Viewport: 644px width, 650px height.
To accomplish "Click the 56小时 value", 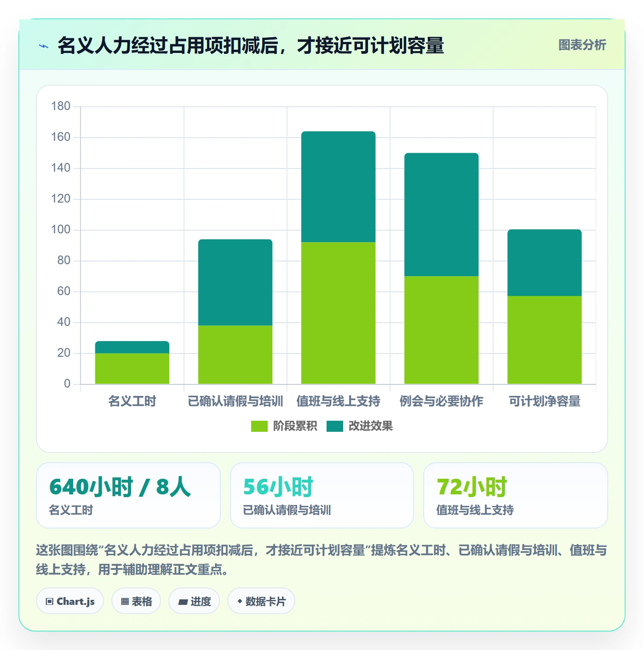I will [278, 487].
